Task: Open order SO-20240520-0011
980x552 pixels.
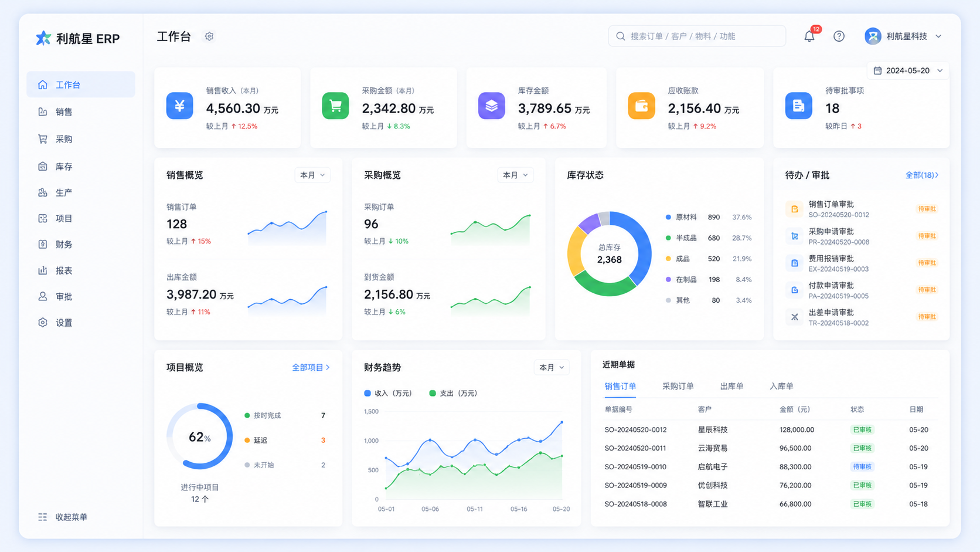Action: [x=635, y=448]
